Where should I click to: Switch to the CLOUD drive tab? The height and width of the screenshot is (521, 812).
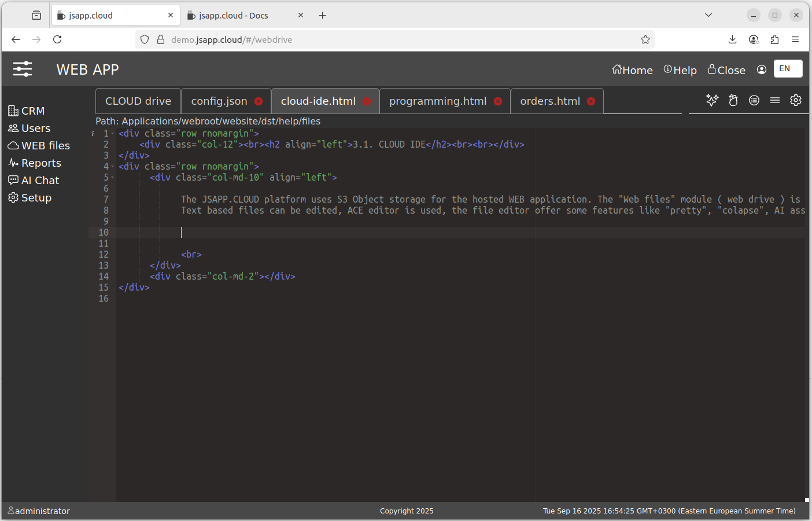pyautogui.click(x=138, y=101)
